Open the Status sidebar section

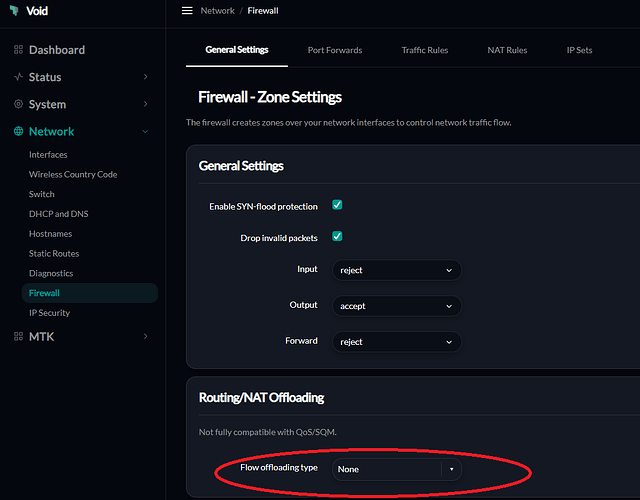[45, 77]
